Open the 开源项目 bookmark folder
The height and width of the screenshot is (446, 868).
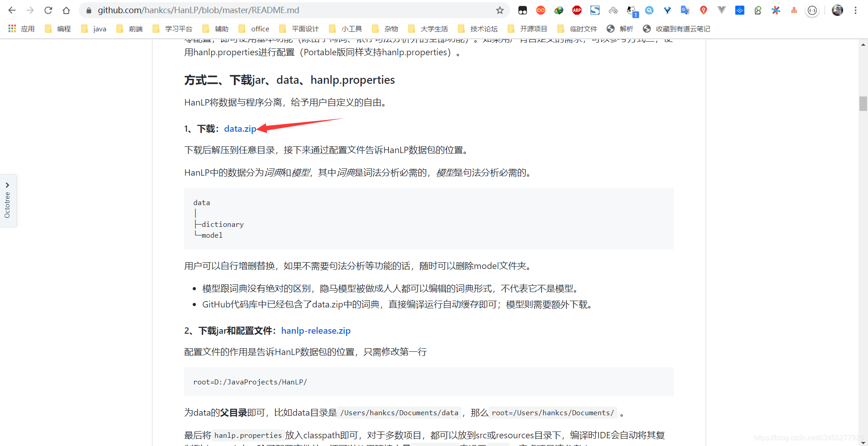click(527, 29)
